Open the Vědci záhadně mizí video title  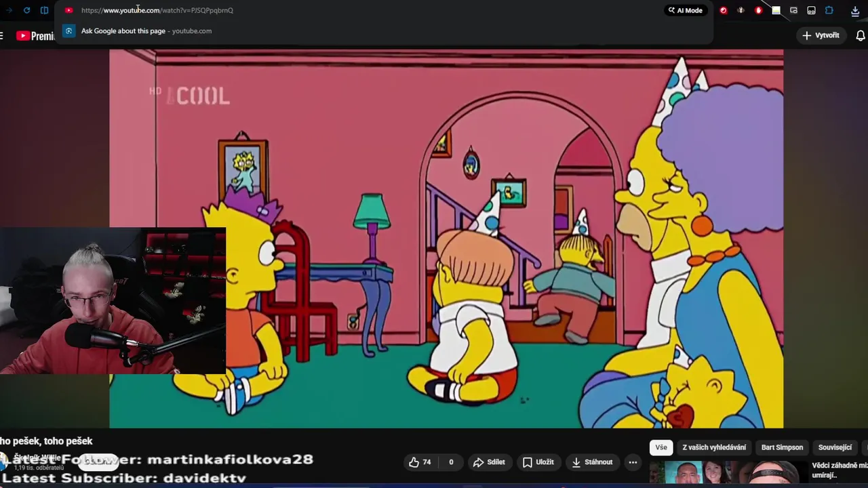tap(840, 470)
